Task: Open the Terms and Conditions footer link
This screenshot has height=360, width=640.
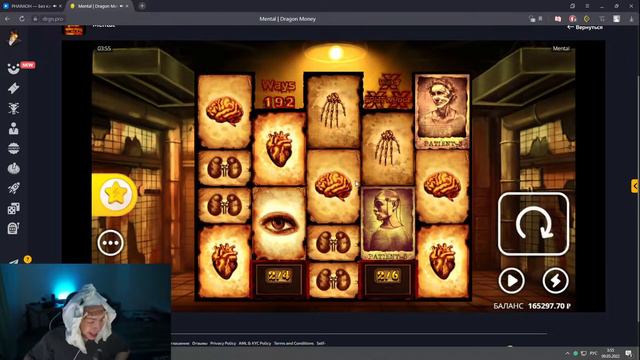Action: (294, 343)
